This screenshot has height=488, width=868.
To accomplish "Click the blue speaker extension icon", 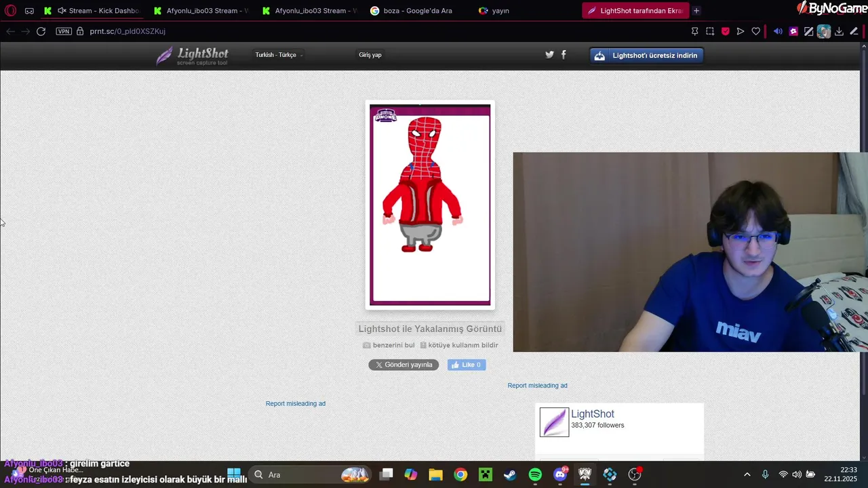I will coord(778,31).
